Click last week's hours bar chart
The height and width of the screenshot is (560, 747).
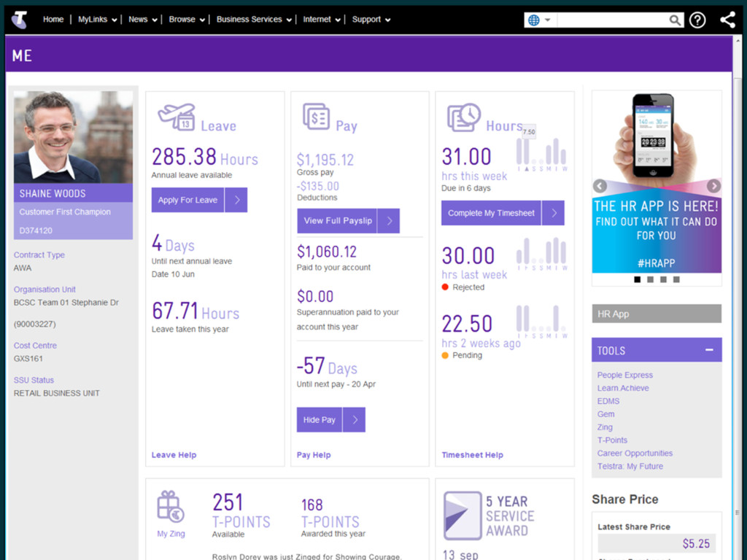[542, 254]
